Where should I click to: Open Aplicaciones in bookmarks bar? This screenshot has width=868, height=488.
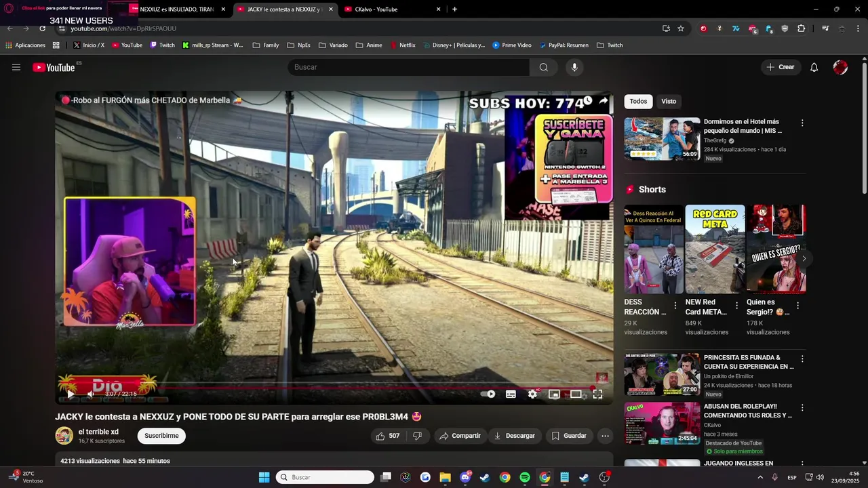[25, 45]
